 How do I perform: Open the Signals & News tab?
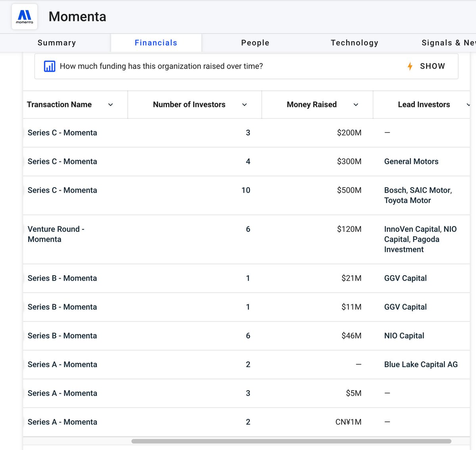[448, 43]
